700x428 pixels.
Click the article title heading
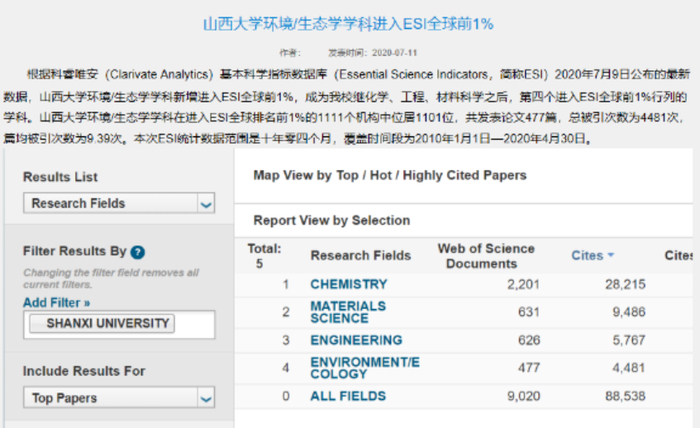pyautogui.click(x=349, y=23)
